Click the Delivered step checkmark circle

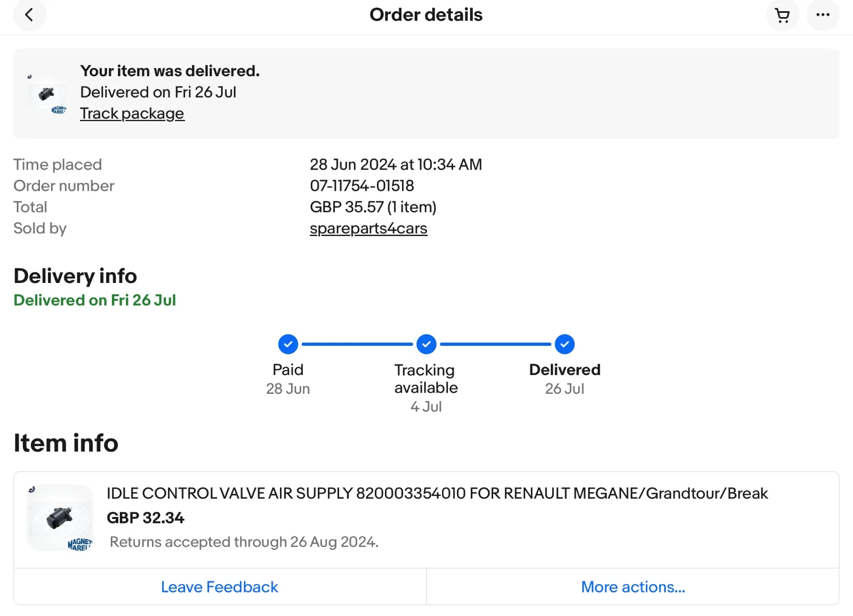coord(565,344)
